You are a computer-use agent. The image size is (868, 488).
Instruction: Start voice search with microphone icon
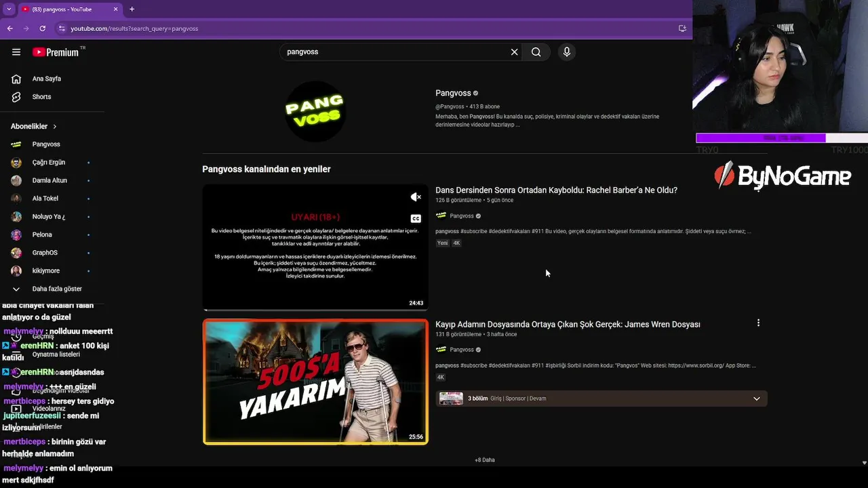(x=567, y=52)
